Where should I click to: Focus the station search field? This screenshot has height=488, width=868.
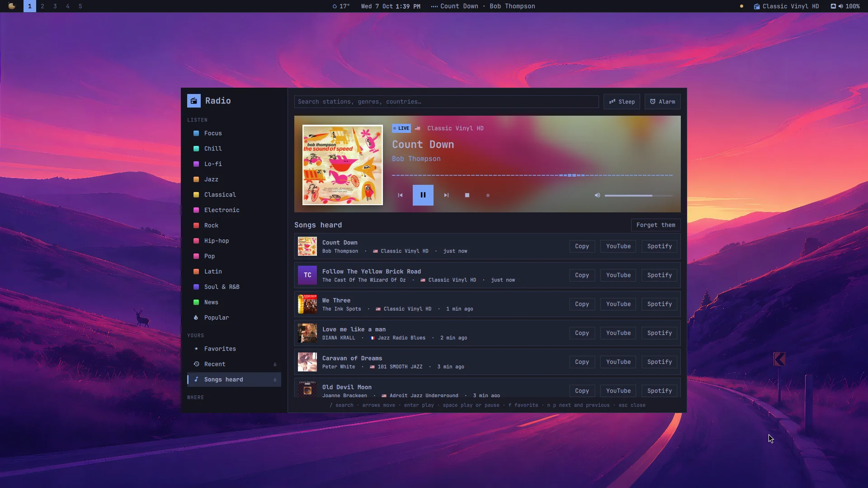point(446,102)
